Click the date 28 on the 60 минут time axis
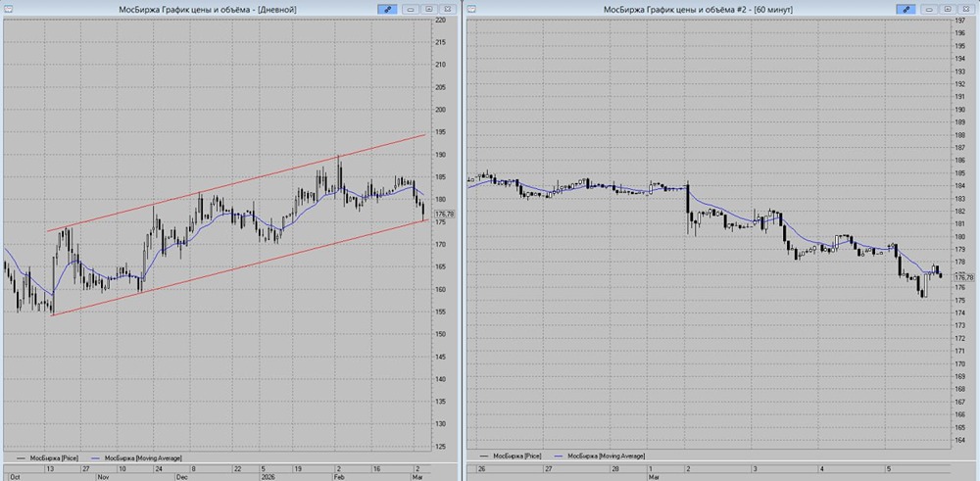Screen dimensions: 980x481 (615, 468)
